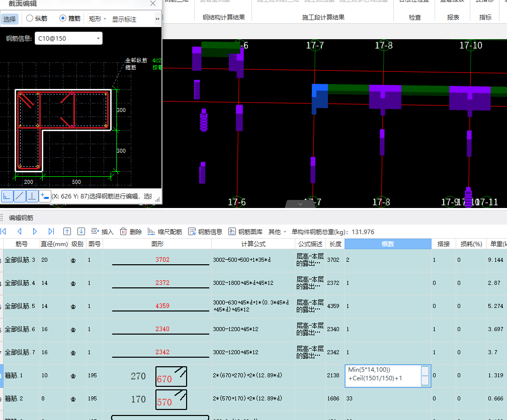This screenshot has width=507, height=420.
Task: Click 根数 value 33 for 箍筋.2
Action: [349, 399]
